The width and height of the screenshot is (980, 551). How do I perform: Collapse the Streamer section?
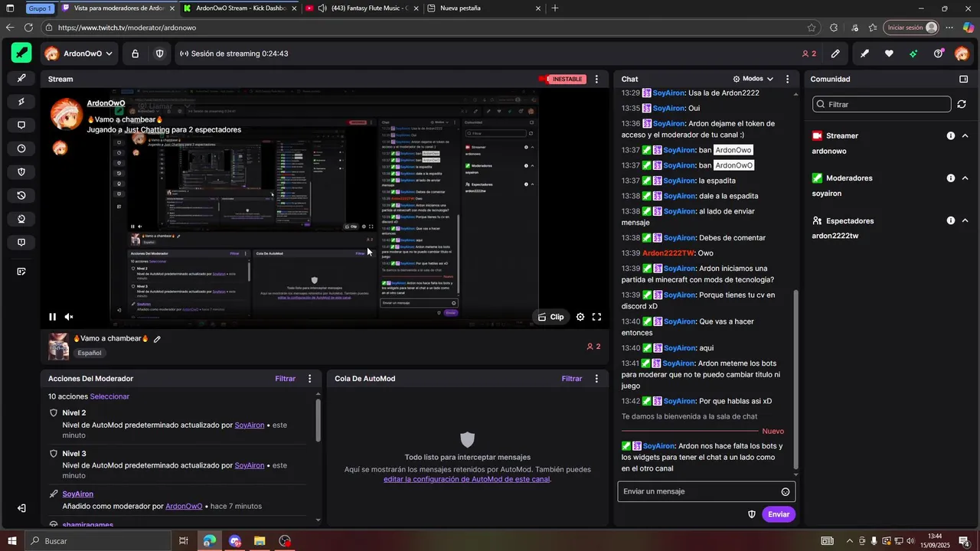point(965,135)
